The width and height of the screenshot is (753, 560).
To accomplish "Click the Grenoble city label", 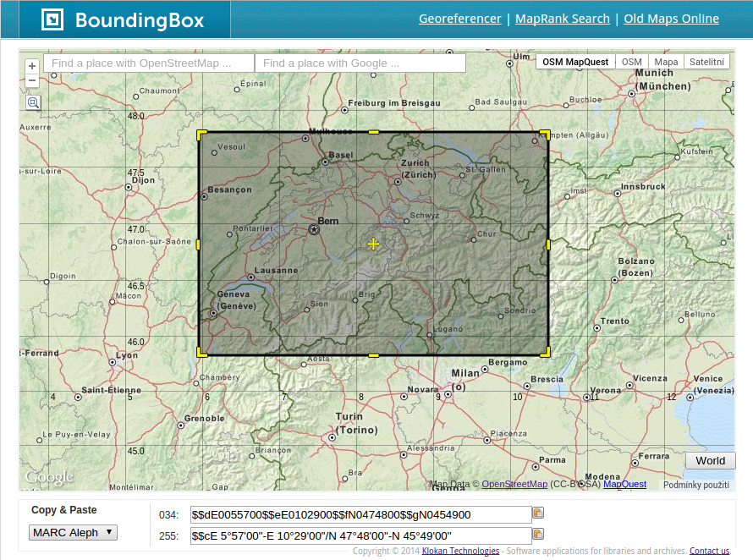I will coord(205,419).
